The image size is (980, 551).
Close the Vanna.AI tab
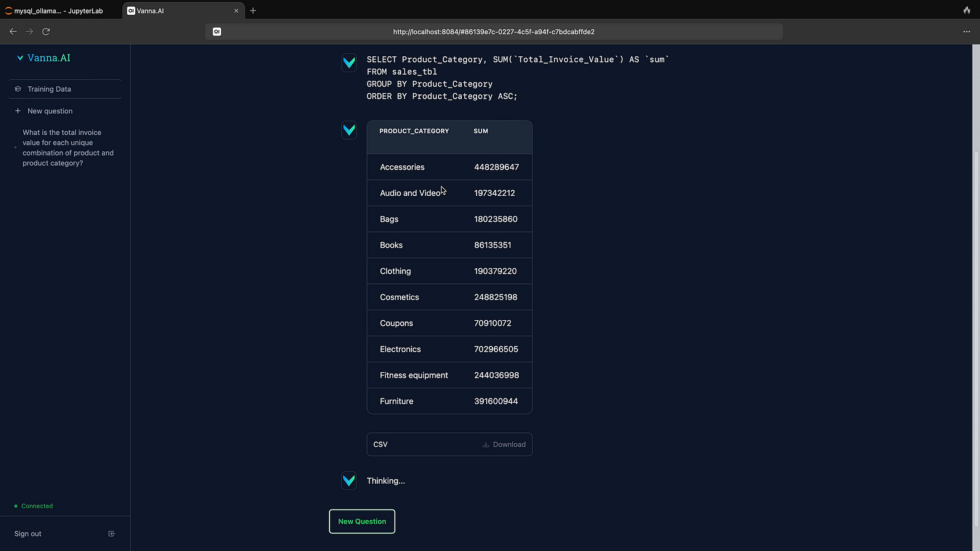(236, 11)
